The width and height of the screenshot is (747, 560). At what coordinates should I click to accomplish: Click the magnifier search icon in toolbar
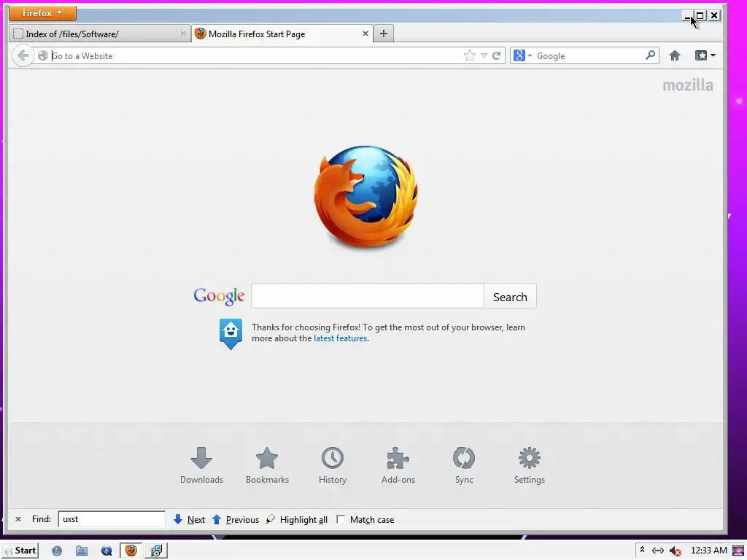coord(650,55)
